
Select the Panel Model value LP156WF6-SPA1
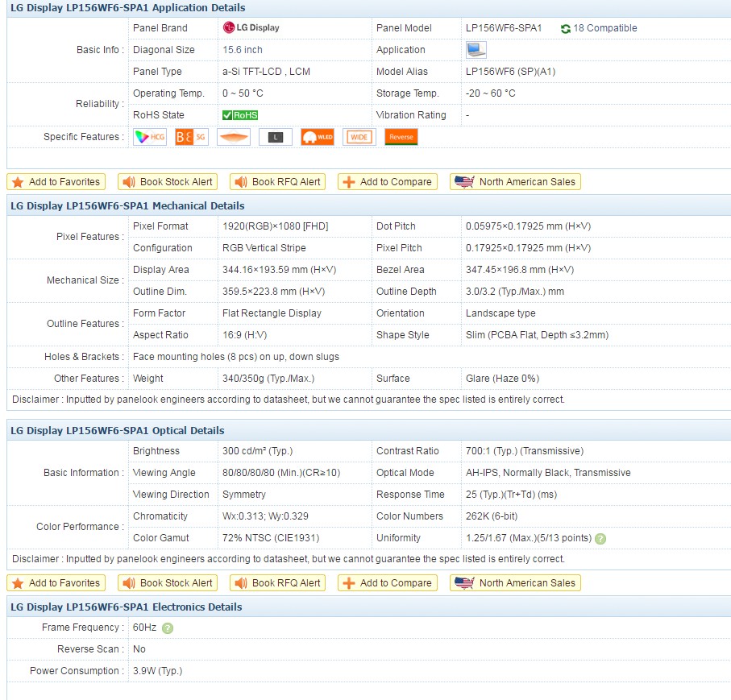click(504, 28)
